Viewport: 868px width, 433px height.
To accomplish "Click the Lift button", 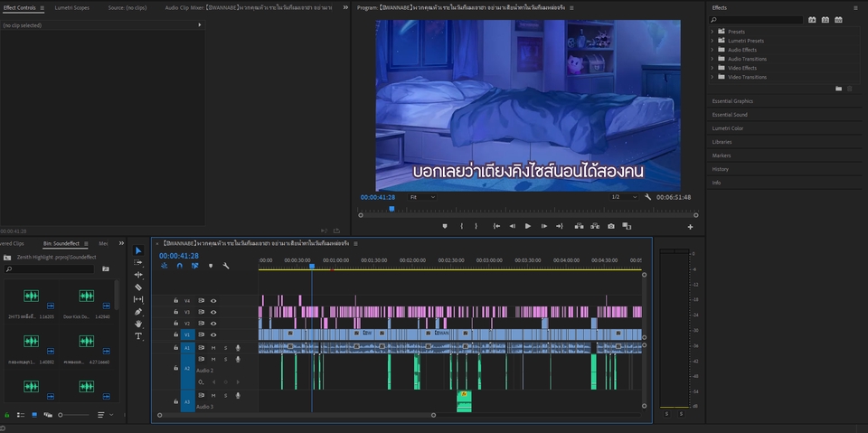I will 579,226.
